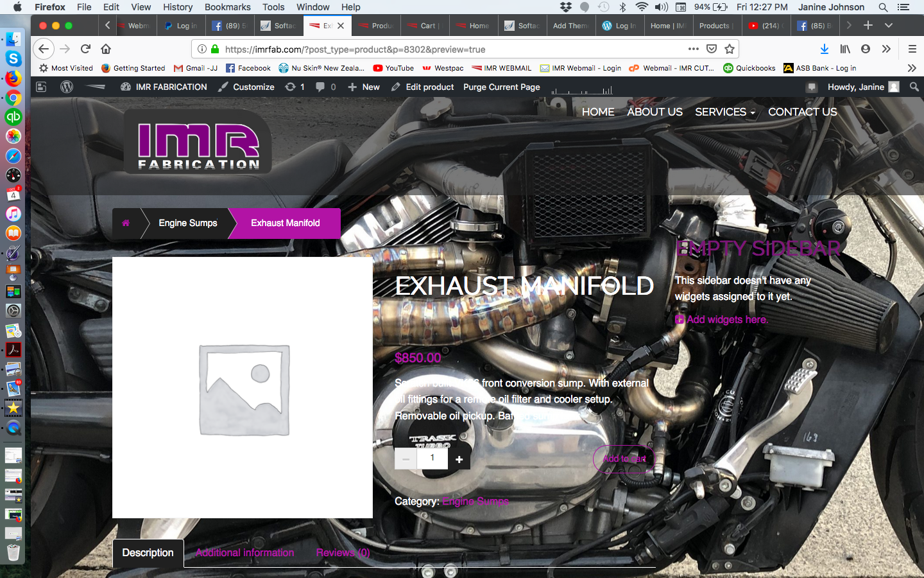Select the Edit product pencil icon

point(396,87)
